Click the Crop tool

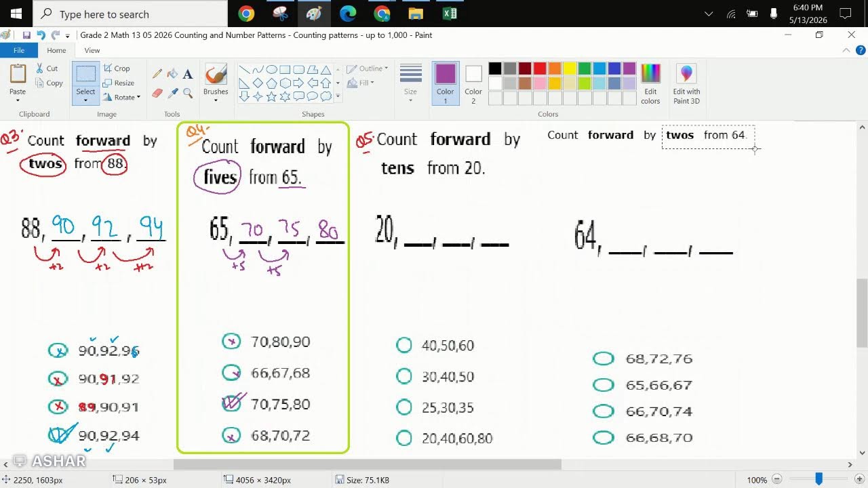(x=116, y=68)
